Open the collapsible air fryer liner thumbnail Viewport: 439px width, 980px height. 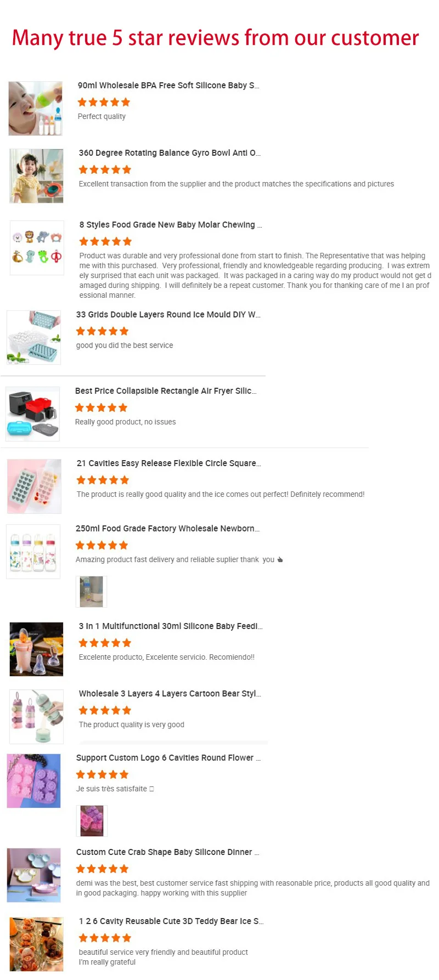pyautogui.click(x=33, y=414)
